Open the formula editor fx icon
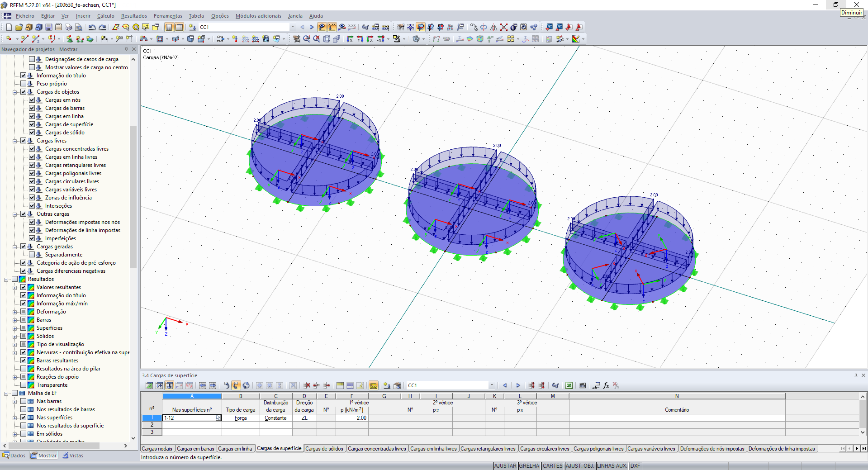 point(606,385)
